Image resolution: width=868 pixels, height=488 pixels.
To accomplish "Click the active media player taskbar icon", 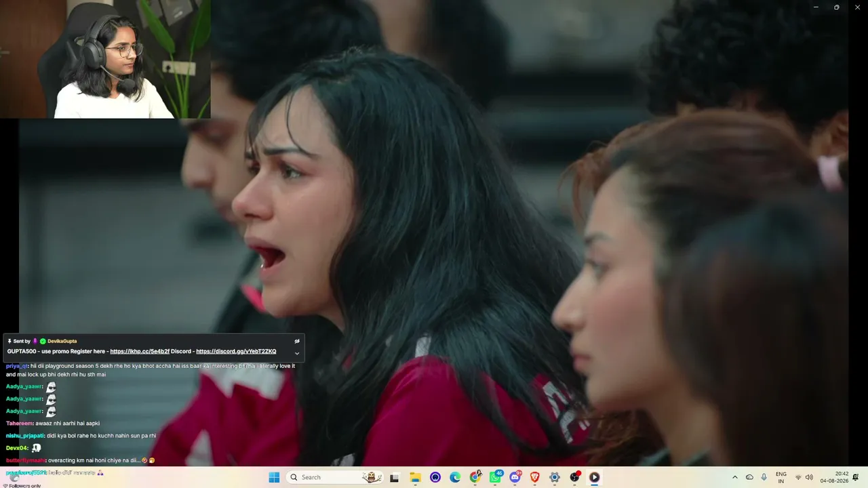I will click(x=594, y=477).
